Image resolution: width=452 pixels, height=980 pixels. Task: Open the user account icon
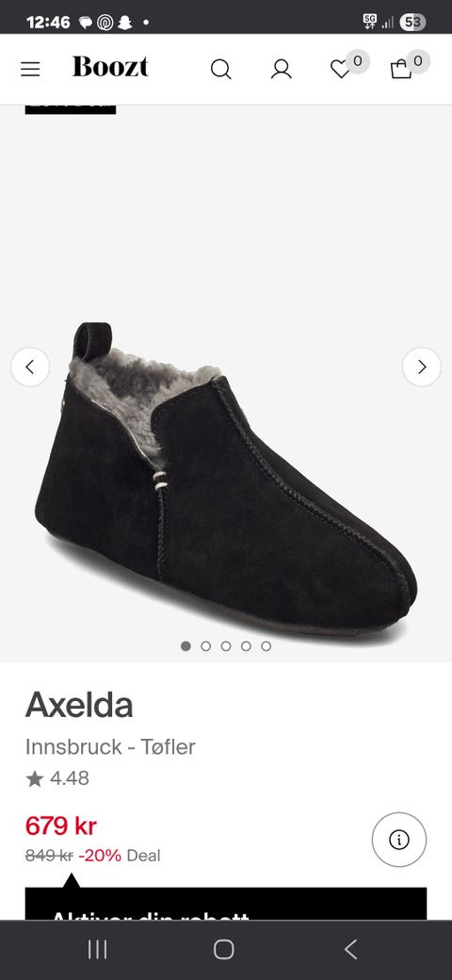(x=282, y=69)
